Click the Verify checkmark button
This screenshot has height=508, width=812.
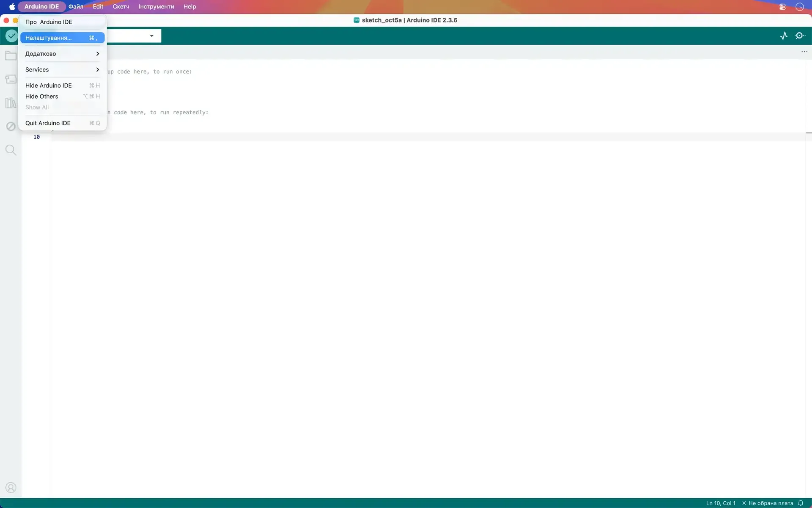(x=11, y=36)
